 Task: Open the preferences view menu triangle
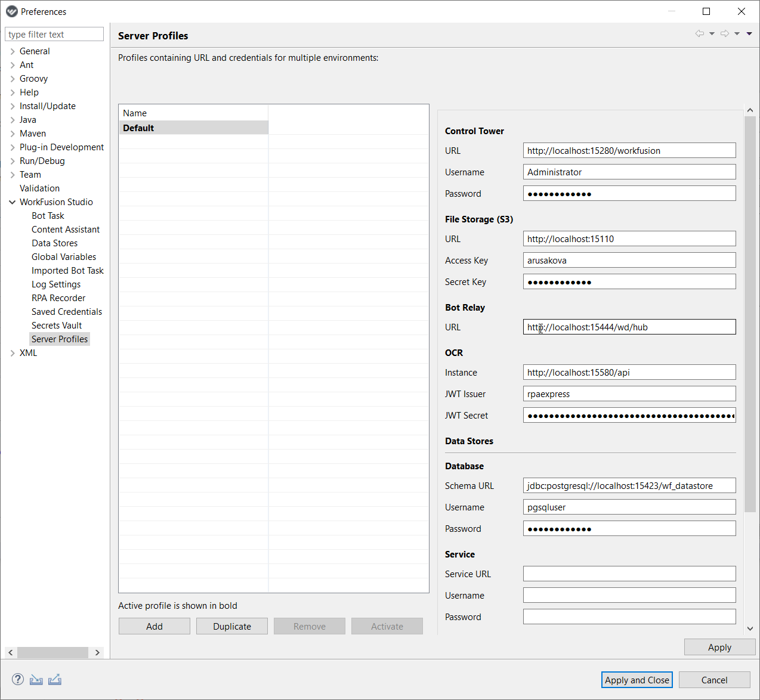749,34
